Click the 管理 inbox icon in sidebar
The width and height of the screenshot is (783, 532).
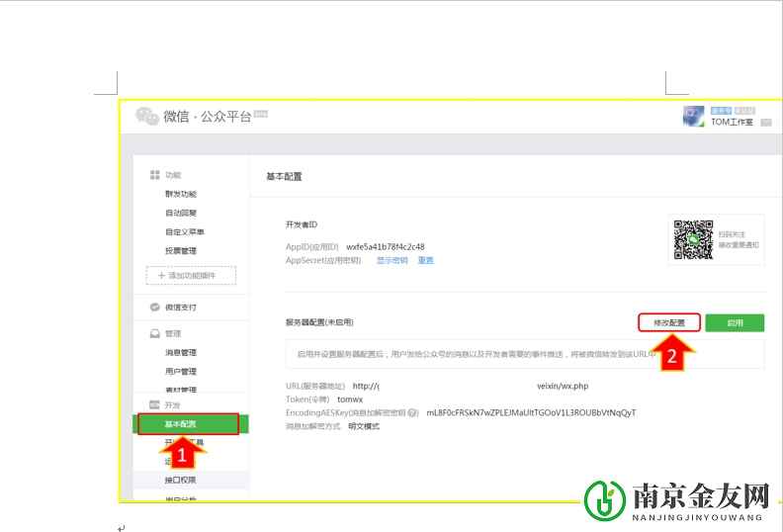(154, 334)
